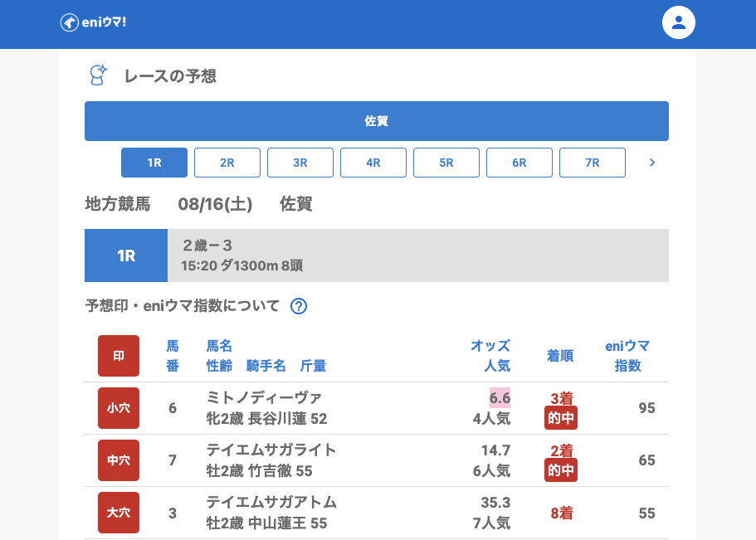Click the 小穴 mark badge for horse 6
Screen dimensions: 756x540
click(119, 408)
